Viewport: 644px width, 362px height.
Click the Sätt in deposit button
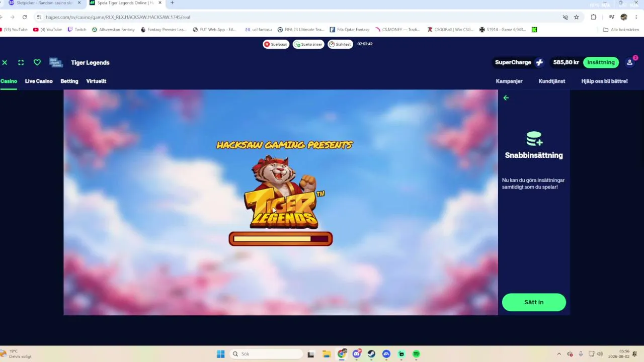(x=534, y=302)
